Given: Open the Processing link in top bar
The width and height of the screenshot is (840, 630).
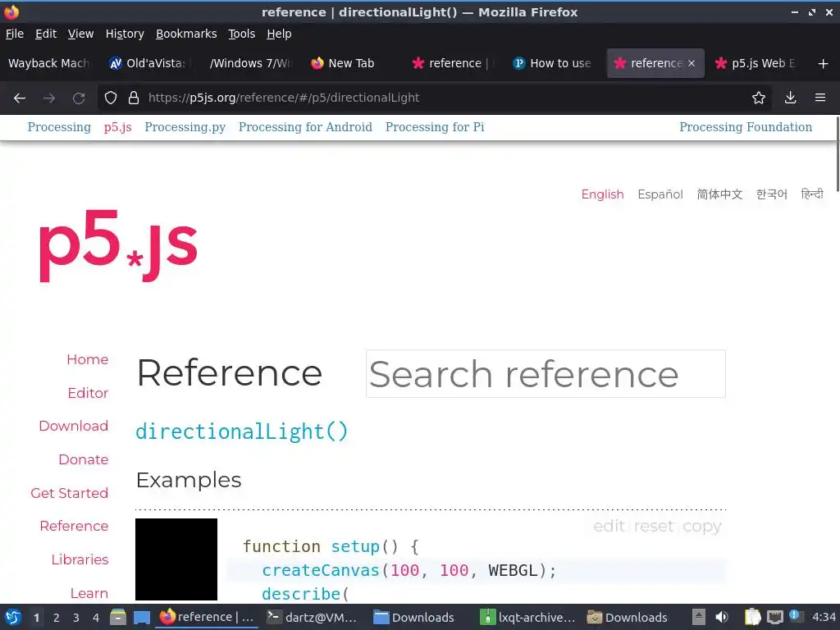Looking at the screenshot, I should [x=59, y=127].
